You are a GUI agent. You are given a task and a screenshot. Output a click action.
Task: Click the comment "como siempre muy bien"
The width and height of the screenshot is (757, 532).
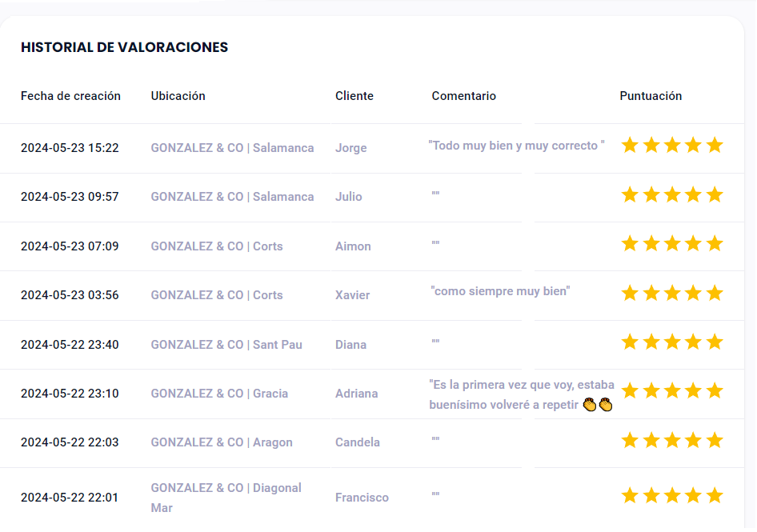click(500, 291)
